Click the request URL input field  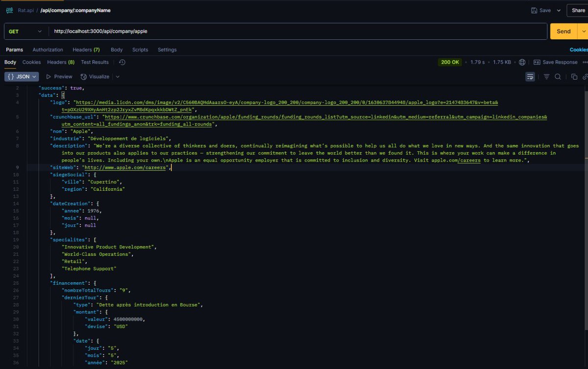coord(297,31)
